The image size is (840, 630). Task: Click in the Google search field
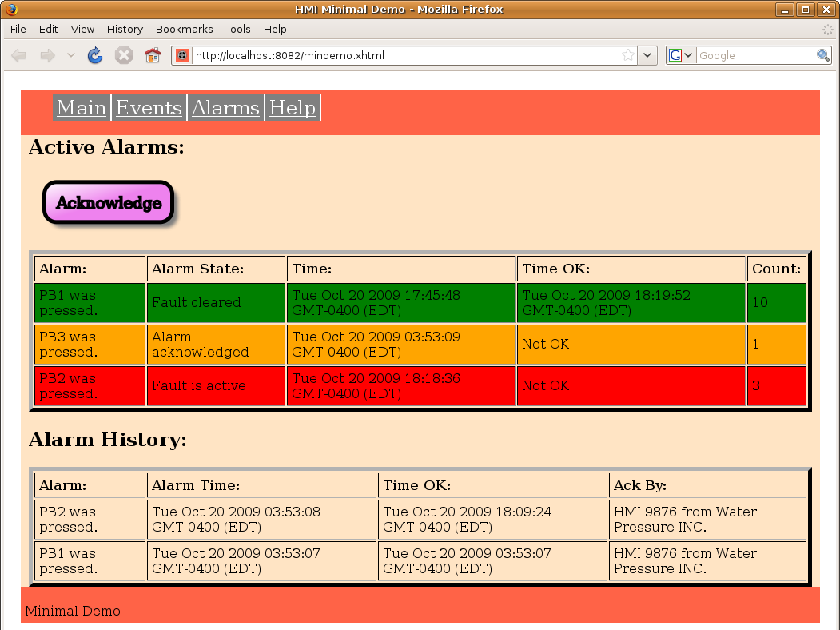[x=755, y=55]
